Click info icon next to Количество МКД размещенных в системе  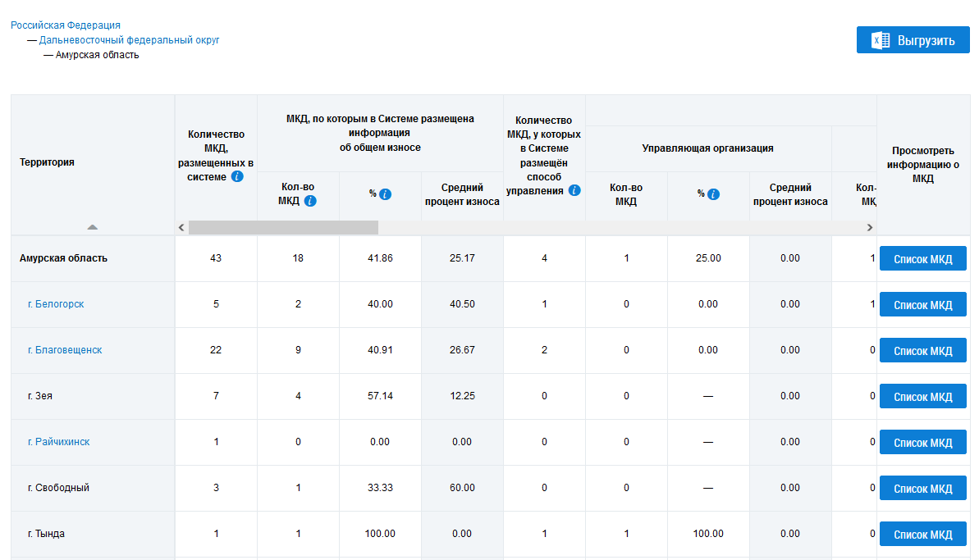tap(237, 176)
